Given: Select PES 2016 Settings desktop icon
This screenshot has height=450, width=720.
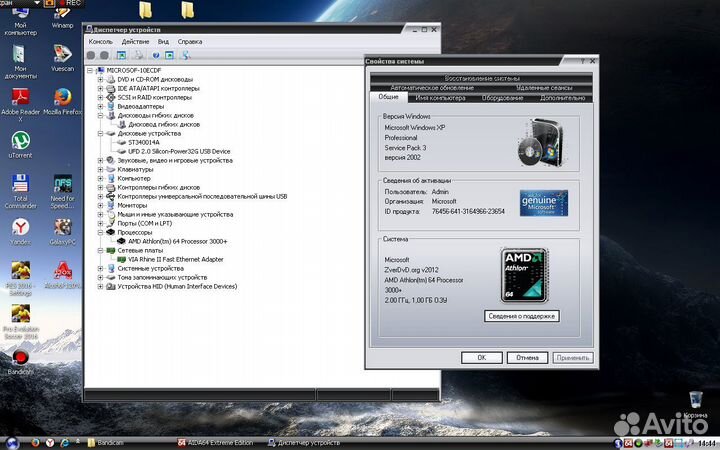Looking at the screenshot, I should point(21,278).
